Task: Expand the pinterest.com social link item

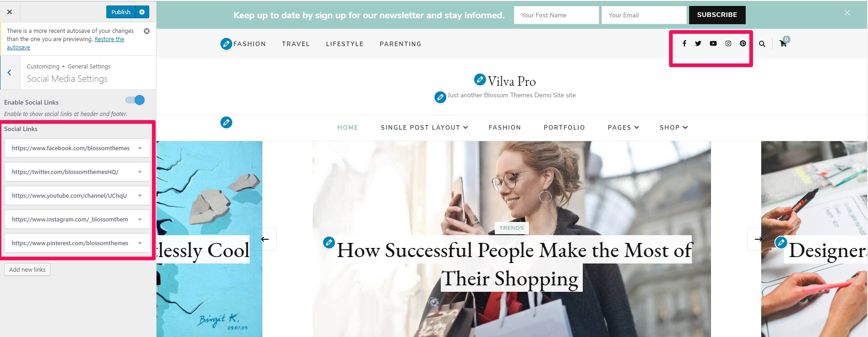Action: coord(77,243)
